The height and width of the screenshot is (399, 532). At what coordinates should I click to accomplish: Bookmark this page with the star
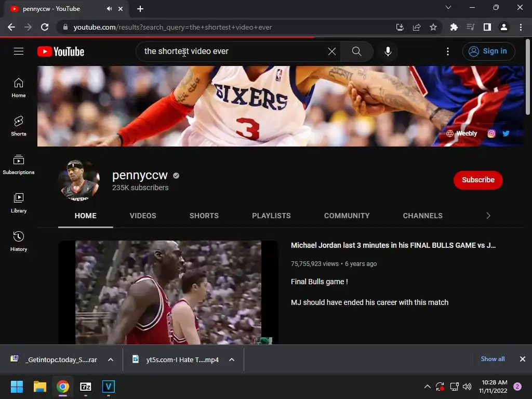[x=433, y=27]
